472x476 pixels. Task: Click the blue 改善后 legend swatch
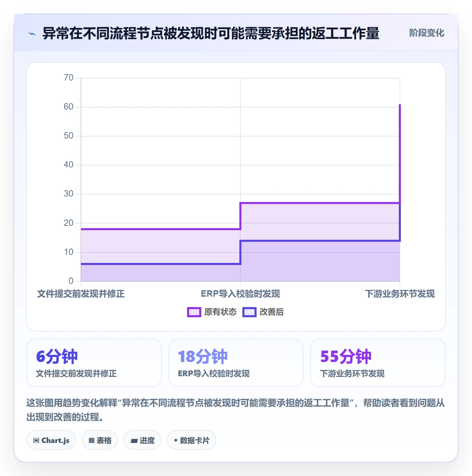click(249, 312)
